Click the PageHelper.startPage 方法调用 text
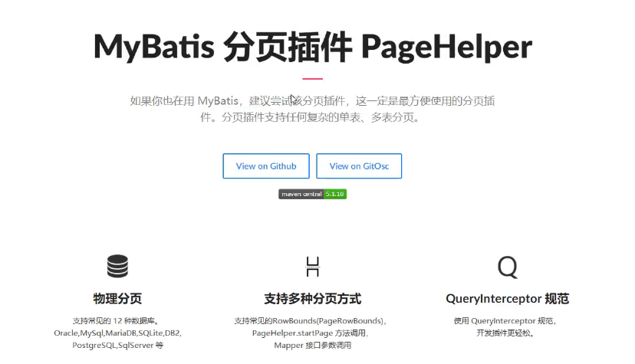Image resolution: width=635 pixels, height=364 pixels. 310,333
